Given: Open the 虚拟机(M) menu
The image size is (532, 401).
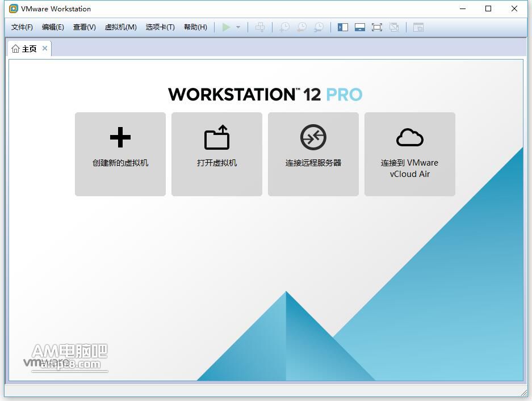Looking at the screenshot, I should click(x=121, y=27).
